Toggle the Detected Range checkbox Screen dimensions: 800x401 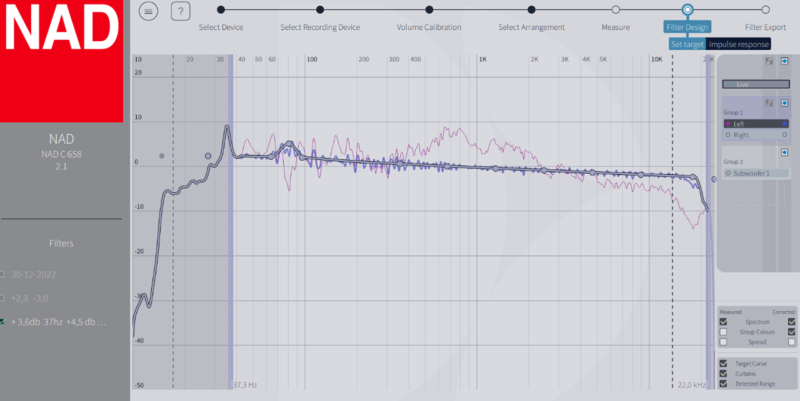[x=723, y=384]
